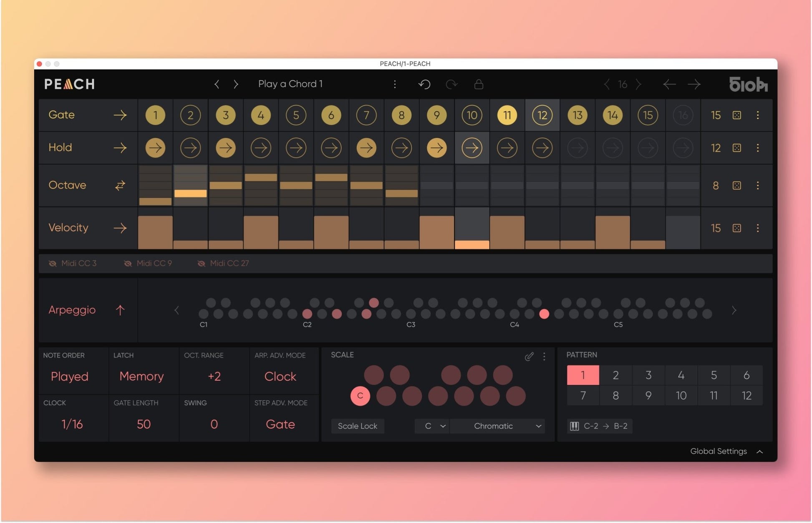Viewport: 812px width, 523px height.
Task: Change Step Adv. Mode Gate
Action: pyautogui.click(x=280, y=424)
